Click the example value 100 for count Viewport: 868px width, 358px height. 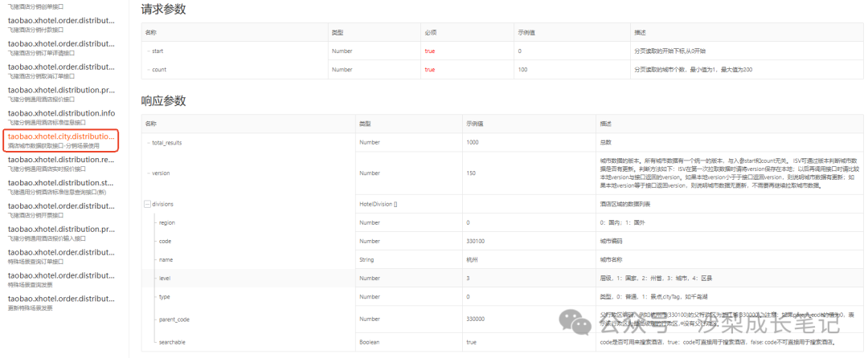point(522,70)
